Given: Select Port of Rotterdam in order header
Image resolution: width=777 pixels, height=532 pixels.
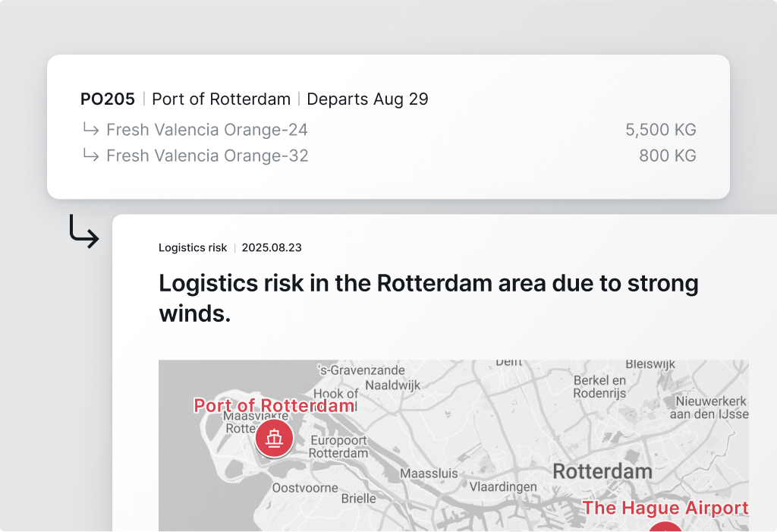Looking at the screenshot, I should tap(221, 99).
